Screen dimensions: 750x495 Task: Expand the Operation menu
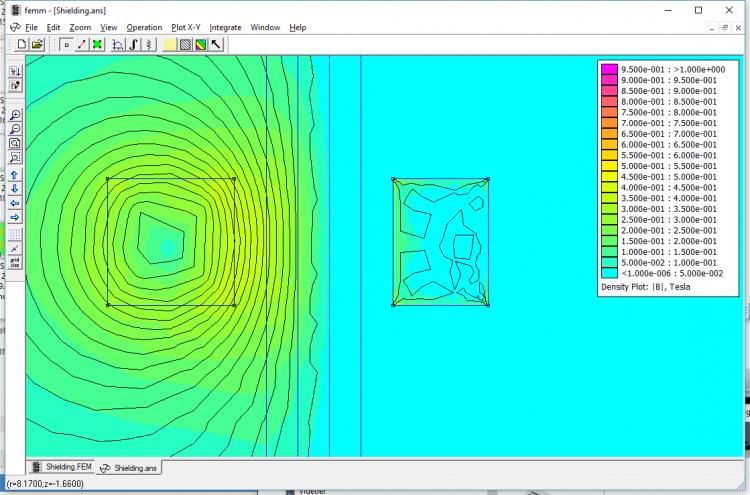coord(144,27)
